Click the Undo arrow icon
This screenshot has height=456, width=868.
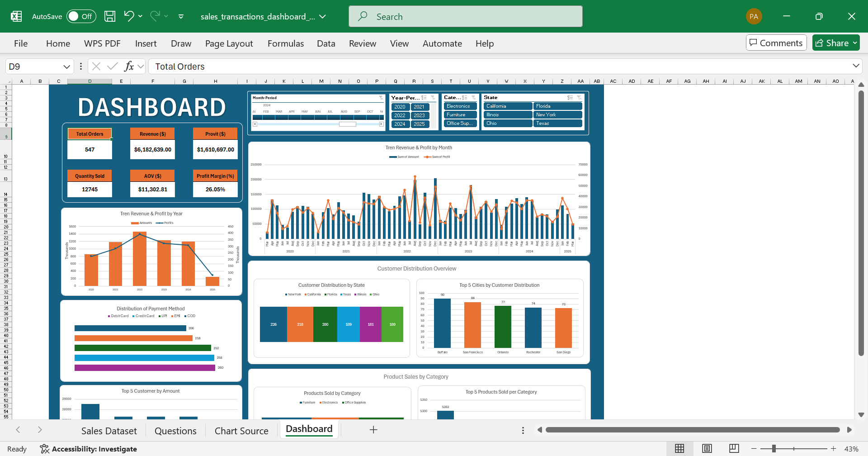click(129, 16)
